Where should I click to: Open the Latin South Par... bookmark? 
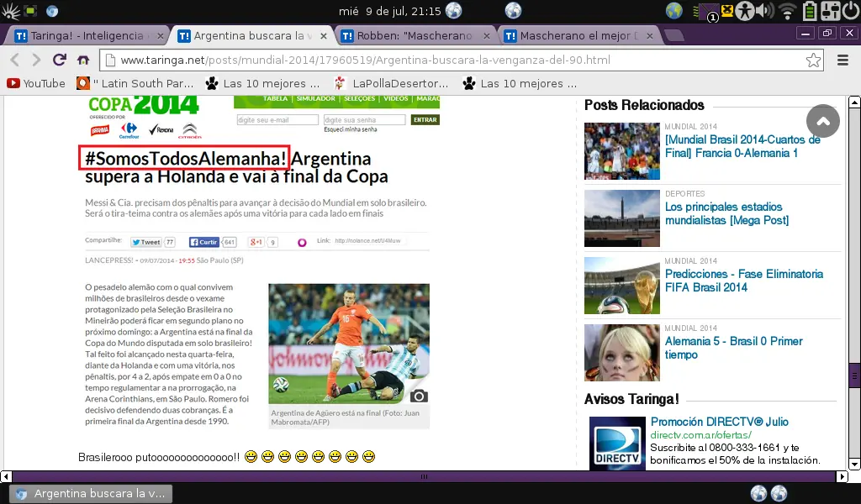click(x=135, y=83)
